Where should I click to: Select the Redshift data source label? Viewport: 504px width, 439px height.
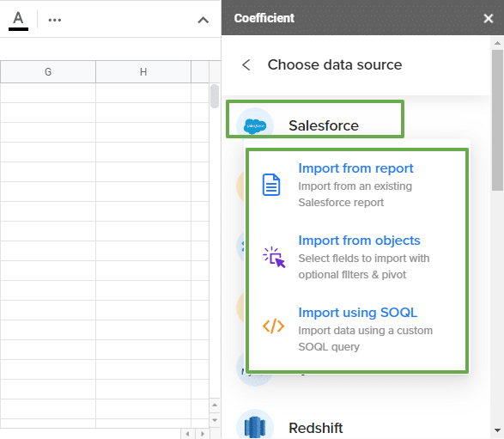click(316, 428)
